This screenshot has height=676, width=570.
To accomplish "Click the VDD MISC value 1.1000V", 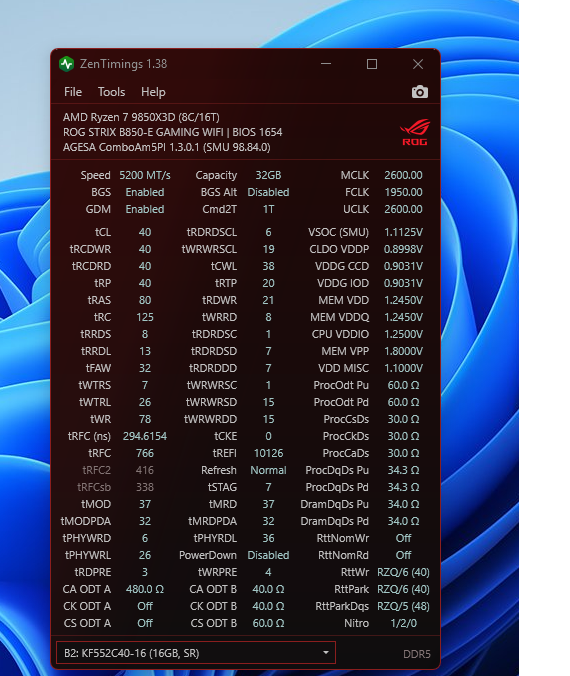I will click(x=403, y=368).
